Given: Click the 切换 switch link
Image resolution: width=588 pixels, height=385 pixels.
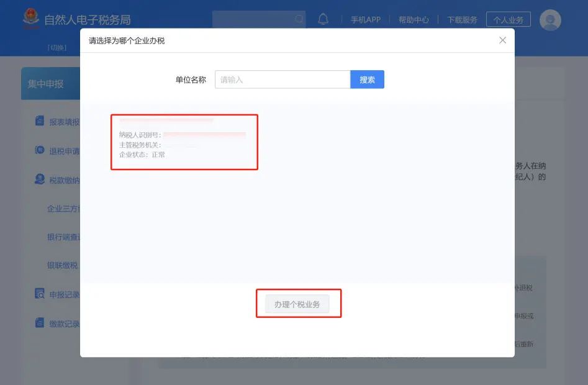Looking at the screenshot, I should tap(57, 48).
